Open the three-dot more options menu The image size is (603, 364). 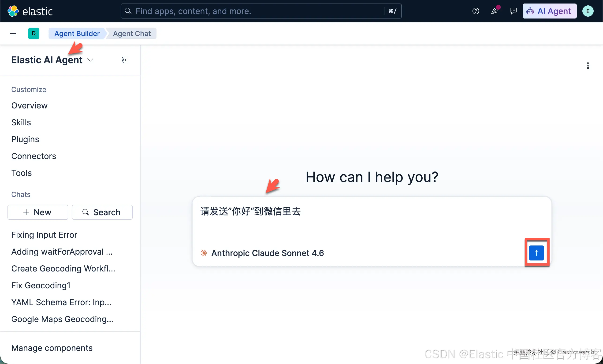pos(588,66)
